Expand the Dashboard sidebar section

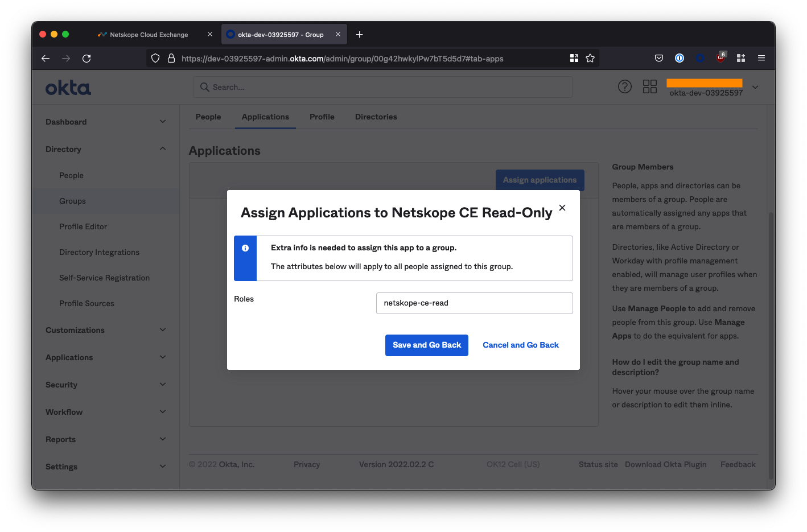coord(163,122)
